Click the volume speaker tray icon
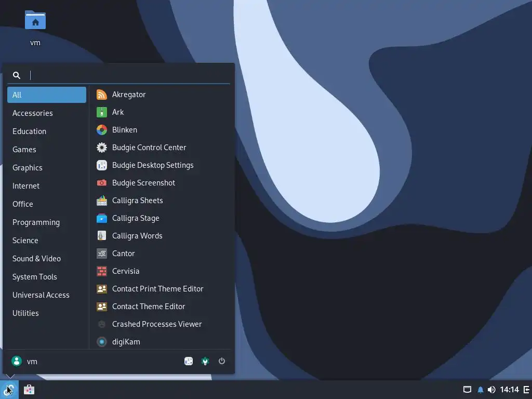The height and width of the screenshot is (399, 532). (491, 390)
